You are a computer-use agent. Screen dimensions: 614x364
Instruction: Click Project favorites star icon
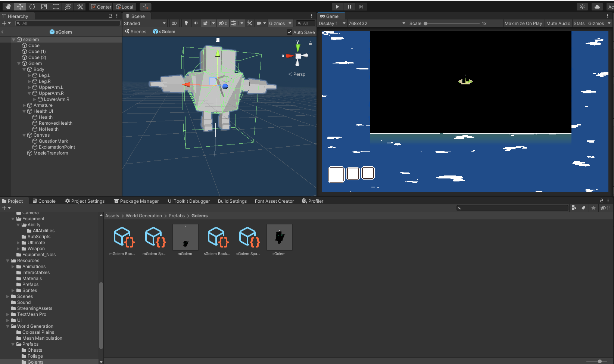tap(593, 208)
